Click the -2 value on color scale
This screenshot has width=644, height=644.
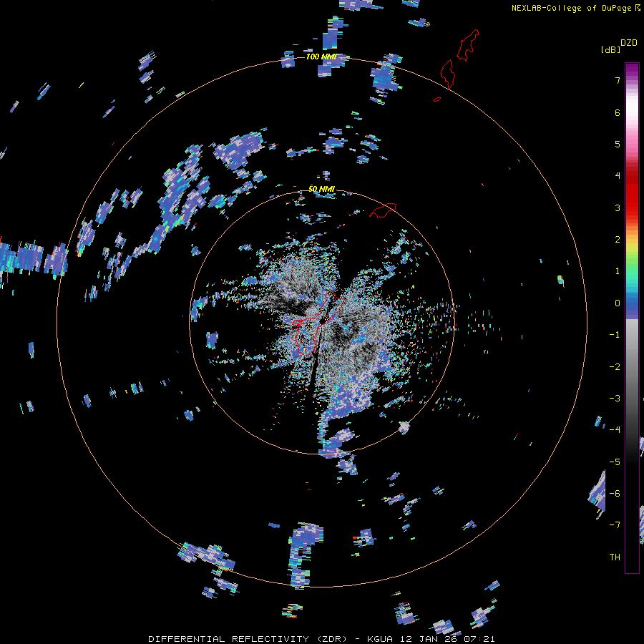pyautogui.click(x=615, y=367)
